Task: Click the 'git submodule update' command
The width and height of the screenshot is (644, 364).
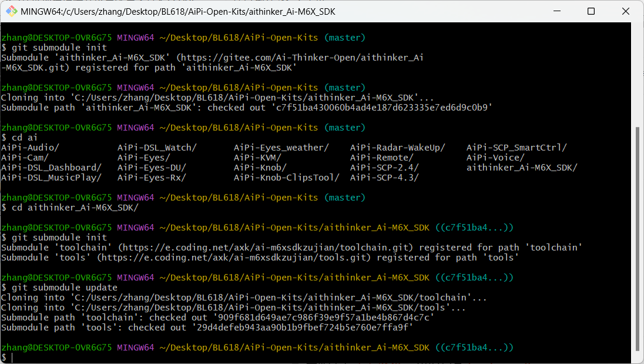Action: tap(65, 288)
